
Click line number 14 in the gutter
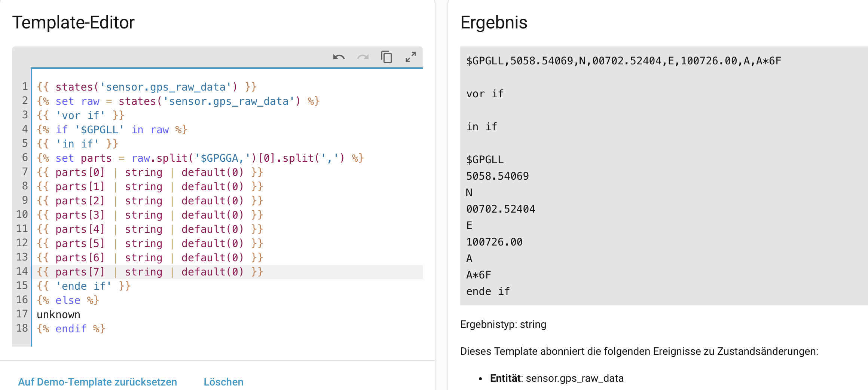tap(22, 271)
